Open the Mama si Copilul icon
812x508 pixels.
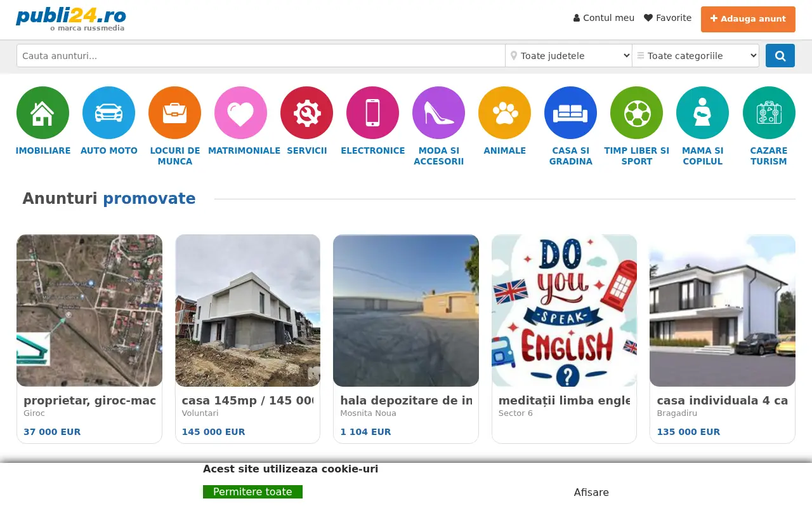click(702, 113)
